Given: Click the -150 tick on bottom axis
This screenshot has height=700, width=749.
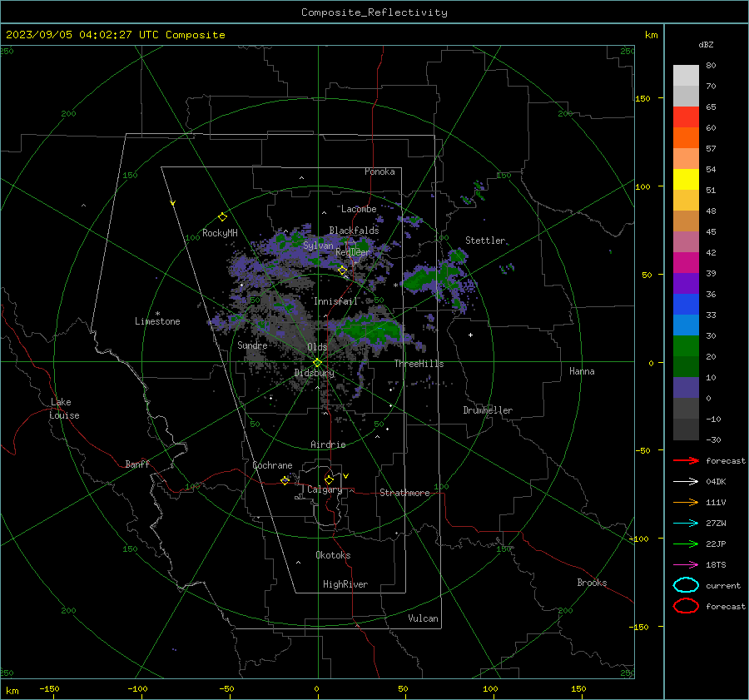Looking at the screenshot, I should pyautogui.click(x=49, y=688).
